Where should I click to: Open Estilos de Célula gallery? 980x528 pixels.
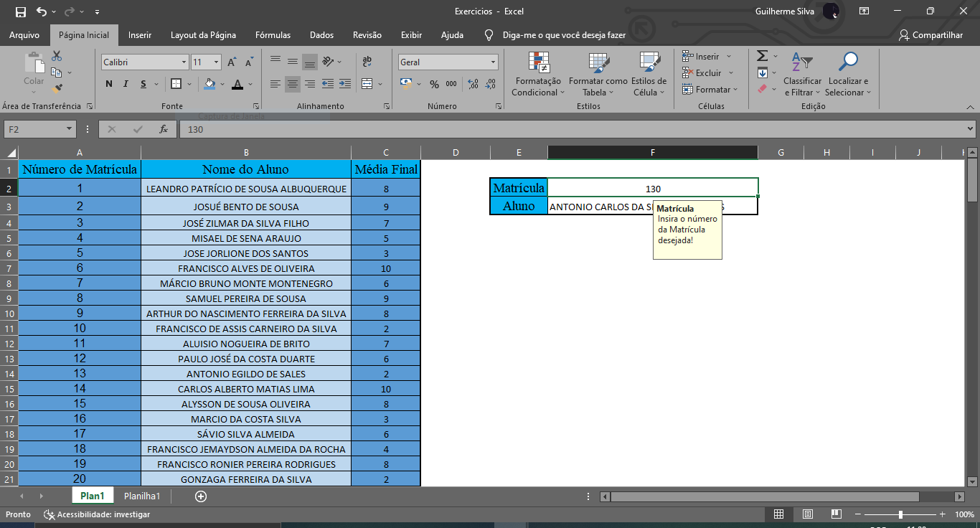coord(649,74)
